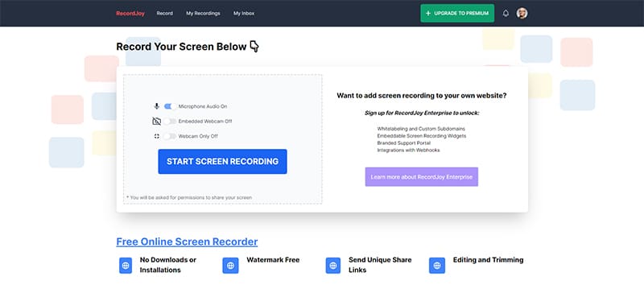Click the RecordJoy logo
This screenshot has height=293, width=644.
tap(130, 13)
